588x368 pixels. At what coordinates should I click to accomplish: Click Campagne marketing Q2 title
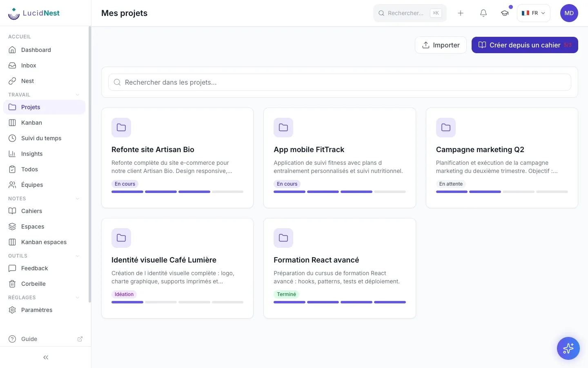[480, 150]
